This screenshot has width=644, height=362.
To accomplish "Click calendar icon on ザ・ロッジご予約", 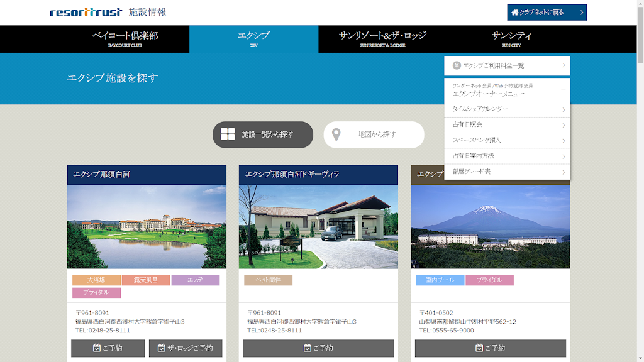I will pyautogui.click(x=162, y=348).
